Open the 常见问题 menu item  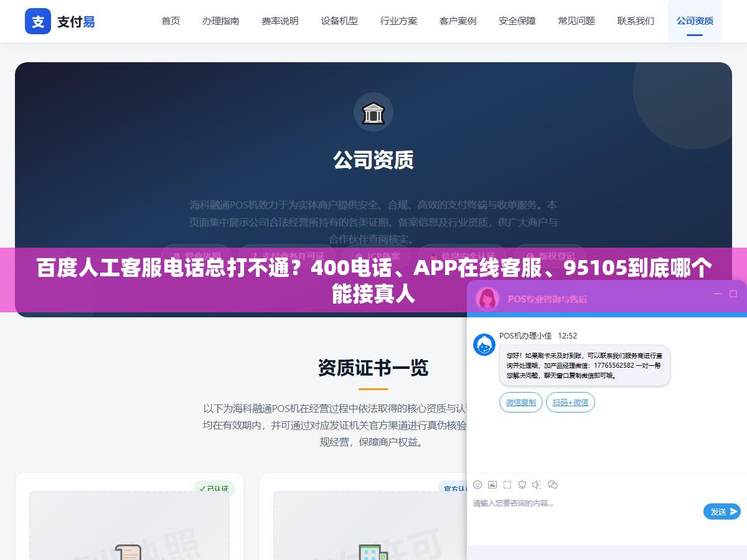(576, 21)
